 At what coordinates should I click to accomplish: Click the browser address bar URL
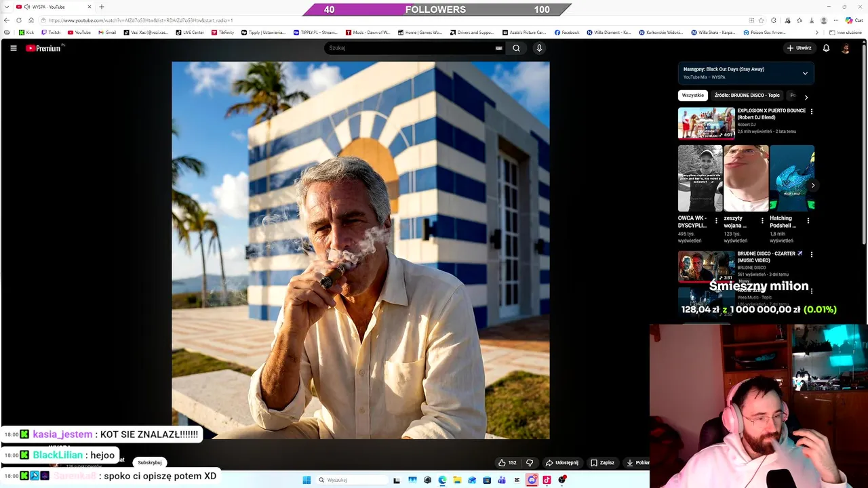click(141, 20)
